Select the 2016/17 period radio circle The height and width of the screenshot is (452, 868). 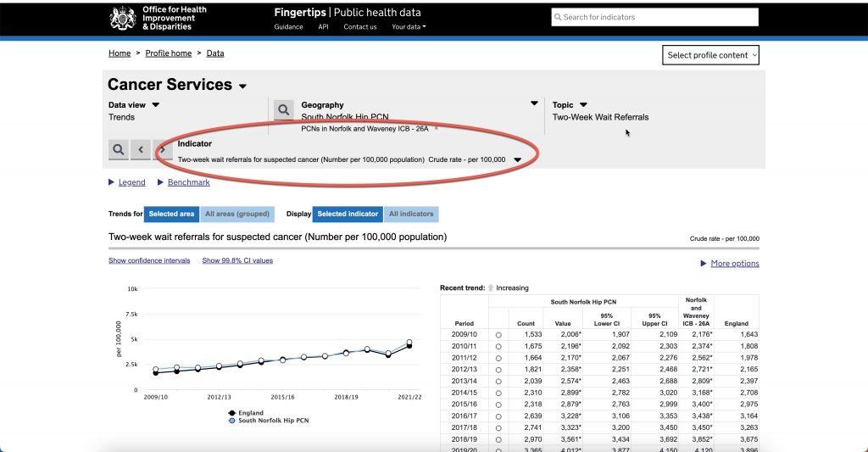[x=498, y=416]
